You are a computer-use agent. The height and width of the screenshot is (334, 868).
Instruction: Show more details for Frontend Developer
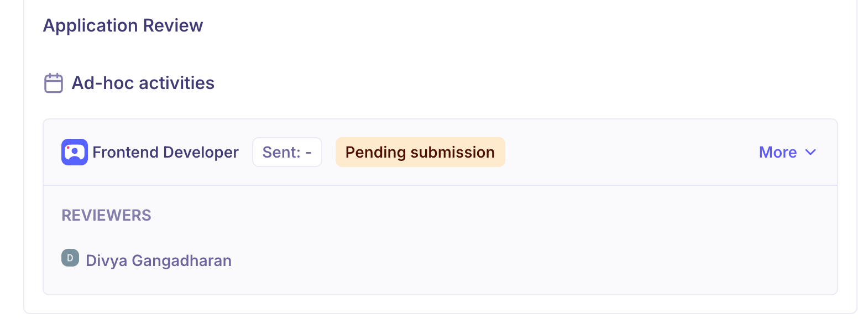tap(787, 152)
